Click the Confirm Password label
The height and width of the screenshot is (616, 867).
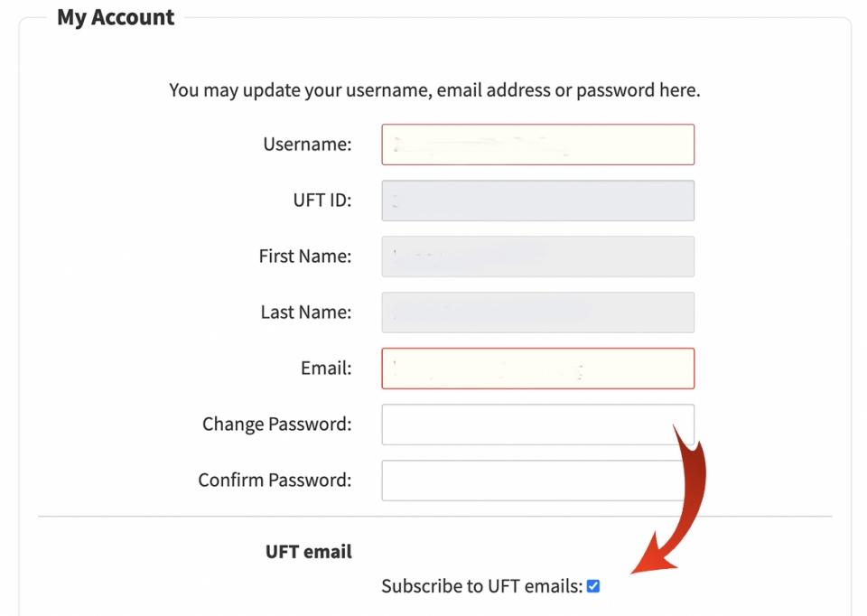coord(274,480)
